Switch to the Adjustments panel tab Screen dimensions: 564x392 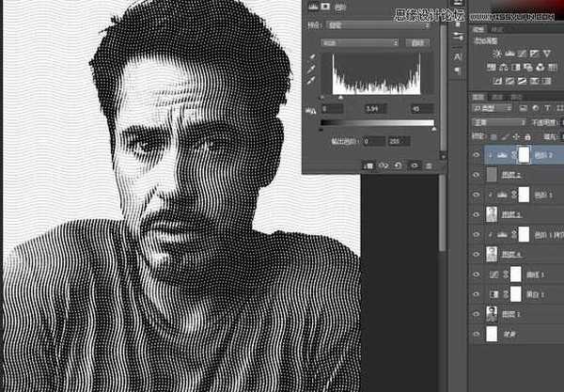point(478,30)
